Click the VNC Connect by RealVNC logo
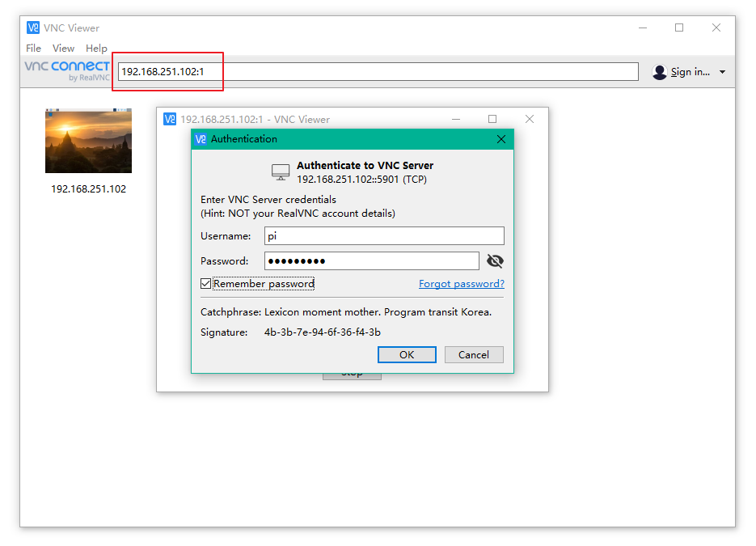756x546 pixels. [x=67, y=70]
